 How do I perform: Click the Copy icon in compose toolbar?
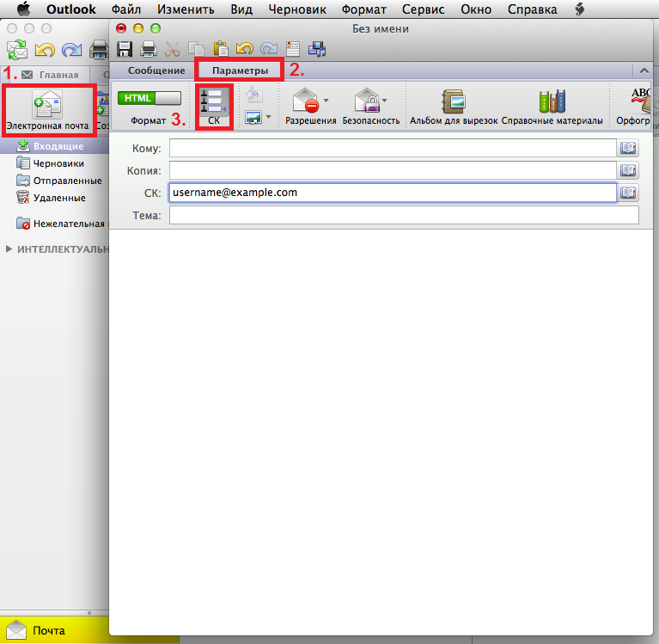[x=196, y=49]
